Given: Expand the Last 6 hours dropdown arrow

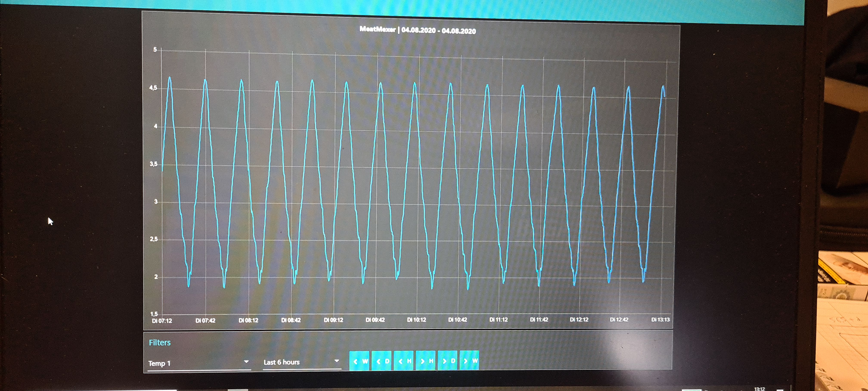Looking at the screenshot, I should point(336,361).
